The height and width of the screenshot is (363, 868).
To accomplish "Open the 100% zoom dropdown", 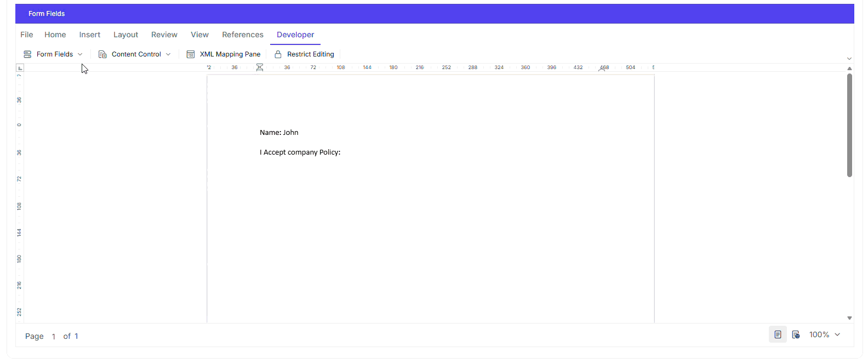I will 825,334.
